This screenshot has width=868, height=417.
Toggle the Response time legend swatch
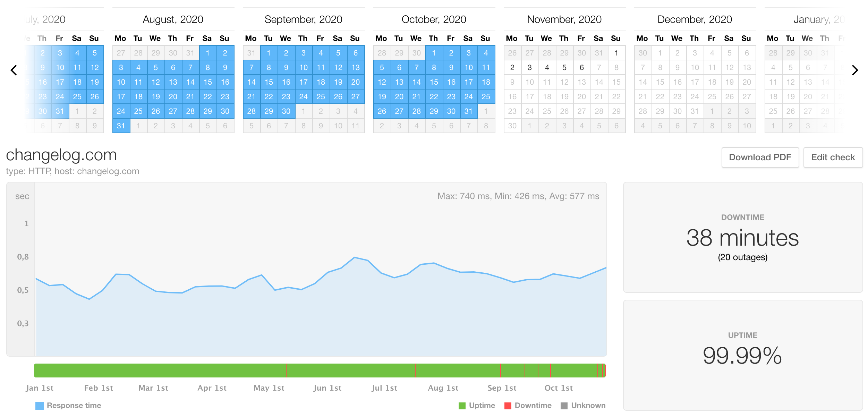click(40, 406)
